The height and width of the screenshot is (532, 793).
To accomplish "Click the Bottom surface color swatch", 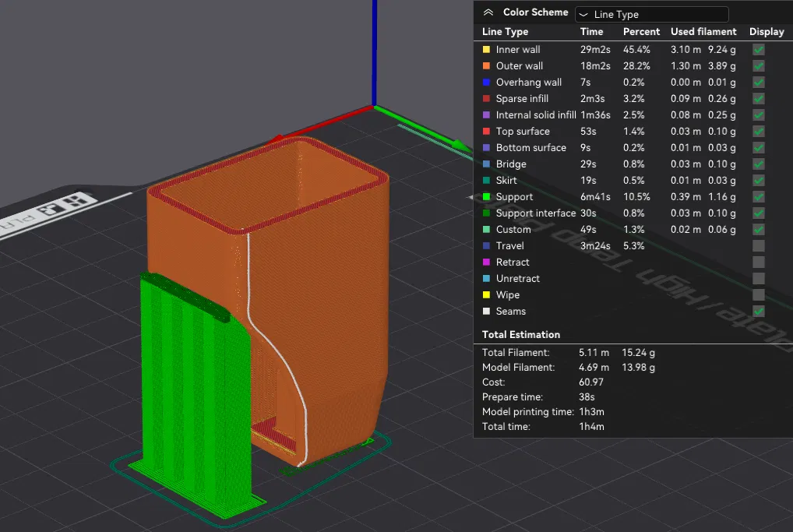I will tap(487, 148).
